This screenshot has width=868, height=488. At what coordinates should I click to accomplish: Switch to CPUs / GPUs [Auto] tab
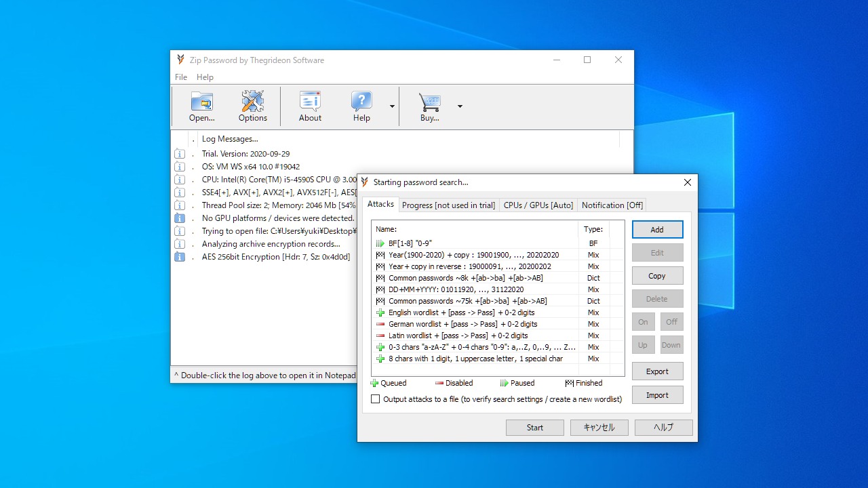[x=538, y=205]
